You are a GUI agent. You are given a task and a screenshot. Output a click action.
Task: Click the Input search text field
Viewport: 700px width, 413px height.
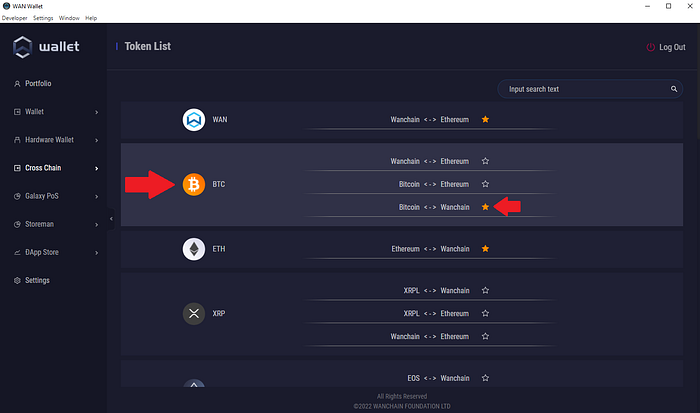[x=590, y=89]
